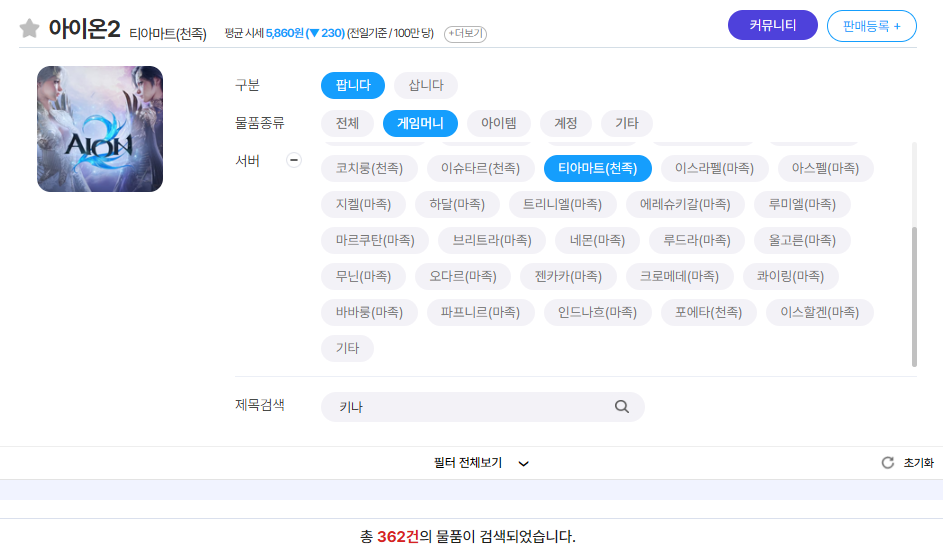
Task: Open the 커뮤니티 page
Action: click(773, 25)
